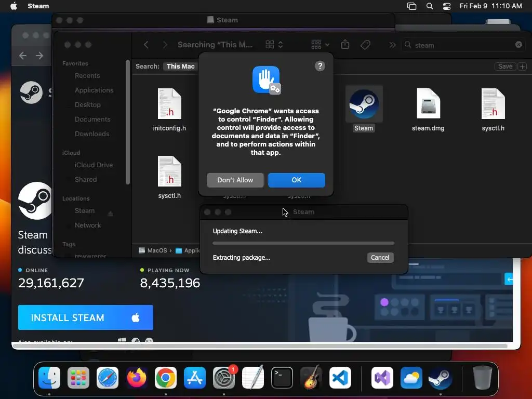Open Applications in the Finder sidebar
Screen dimensions: 532x399
click(94, 90)
